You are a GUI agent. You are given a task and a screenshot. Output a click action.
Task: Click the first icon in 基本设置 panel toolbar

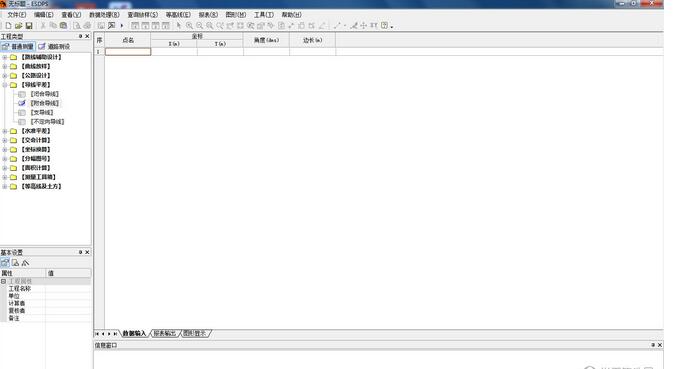coord(5,263)
